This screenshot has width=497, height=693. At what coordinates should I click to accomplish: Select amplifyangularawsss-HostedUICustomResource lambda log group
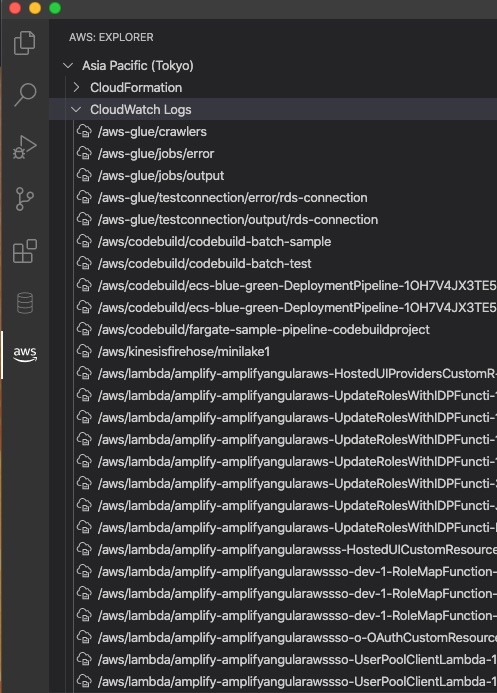point(297,550)
